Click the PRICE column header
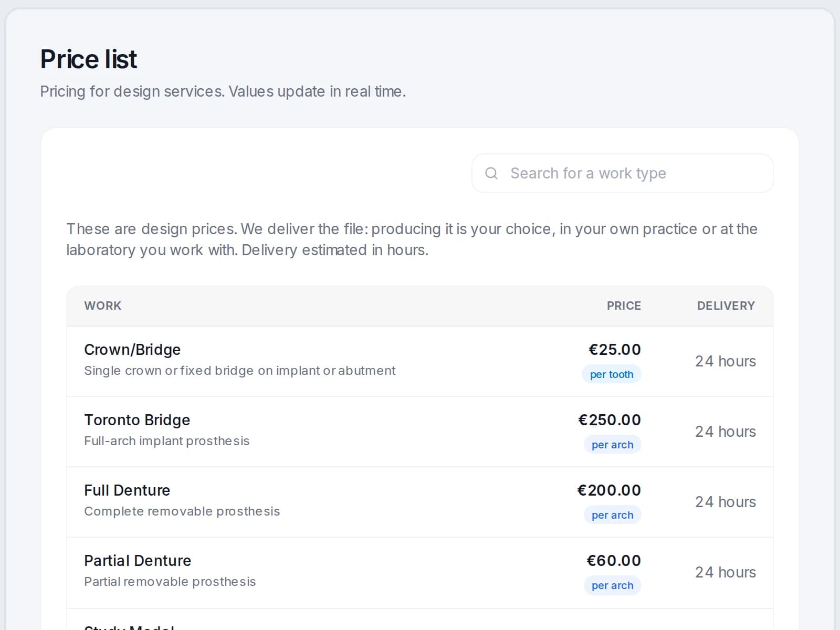 pyautogui.click(x=624, y=306)
